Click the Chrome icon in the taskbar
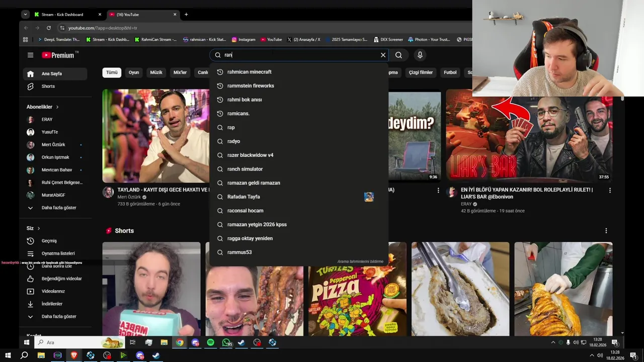This screenshot has height=362, width=644. 180,342
